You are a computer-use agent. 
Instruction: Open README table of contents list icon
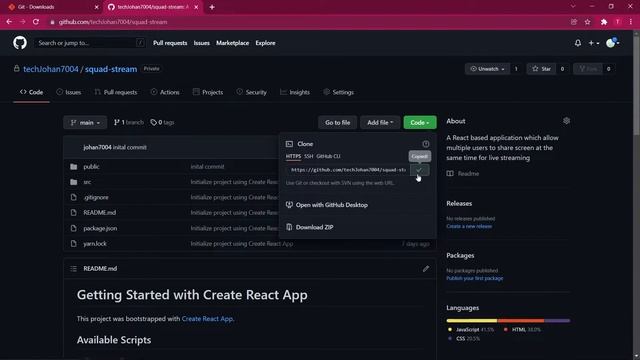[73, 269]
